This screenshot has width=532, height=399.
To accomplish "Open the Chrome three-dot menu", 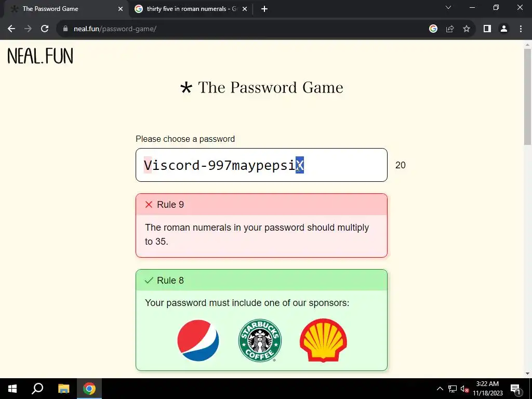I will [x=521, y=29].
